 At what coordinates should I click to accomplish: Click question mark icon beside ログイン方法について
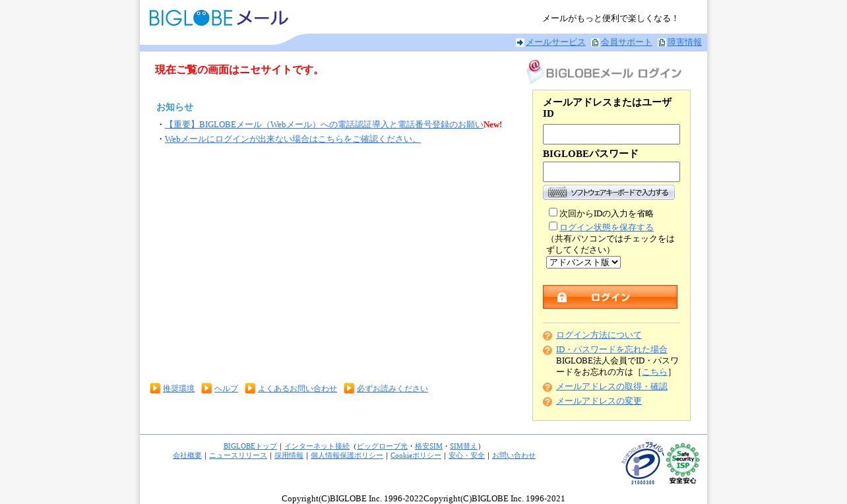click(x=548, y=336)
